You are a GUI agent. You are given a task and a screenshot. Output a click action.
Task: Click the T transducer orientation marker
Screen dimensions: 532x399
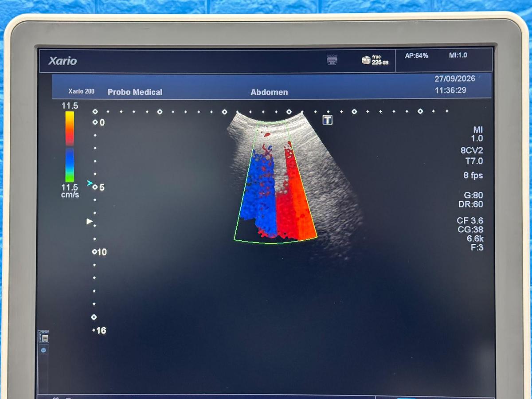pyautogui.click(x=328, y=120)
